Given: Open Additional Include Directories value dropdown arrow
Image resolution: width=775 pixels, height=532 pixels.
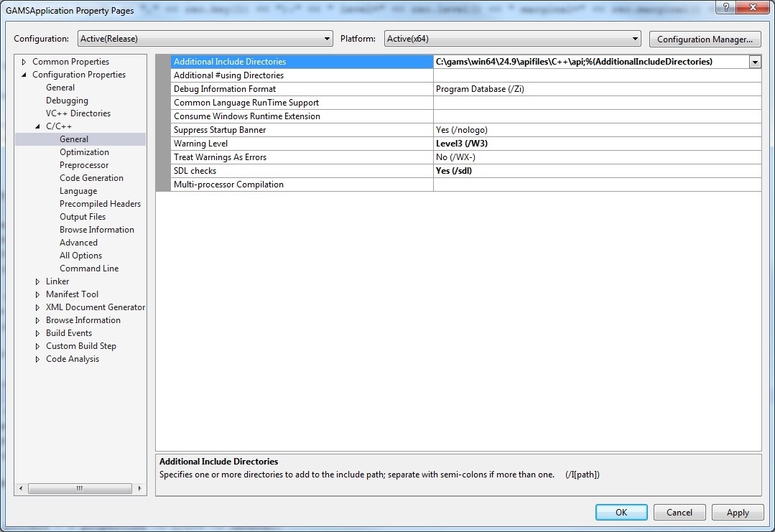Looking at the screenshot, I should click(755, 62).
